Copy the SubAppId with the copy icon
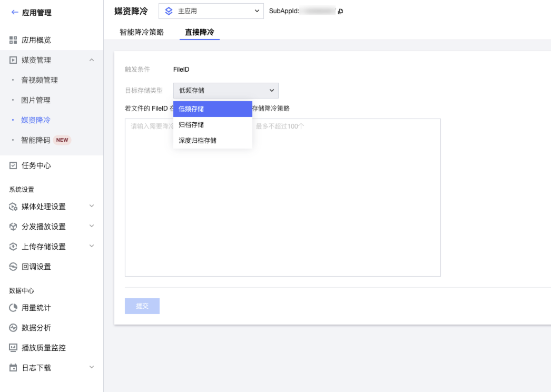The image size is (551, 392). point(340,11)
